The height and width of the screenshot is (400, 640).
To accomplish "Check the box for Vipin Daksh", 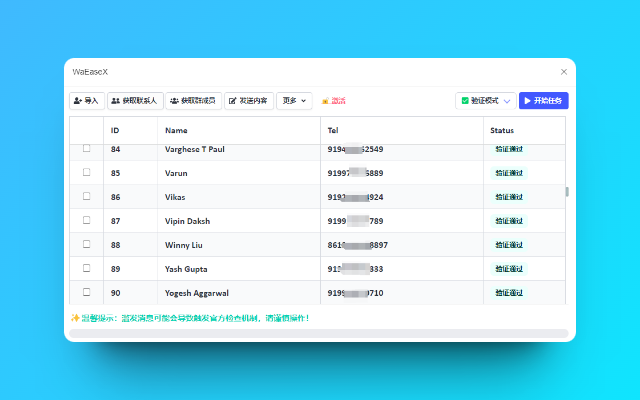I will tap(87, 220).
